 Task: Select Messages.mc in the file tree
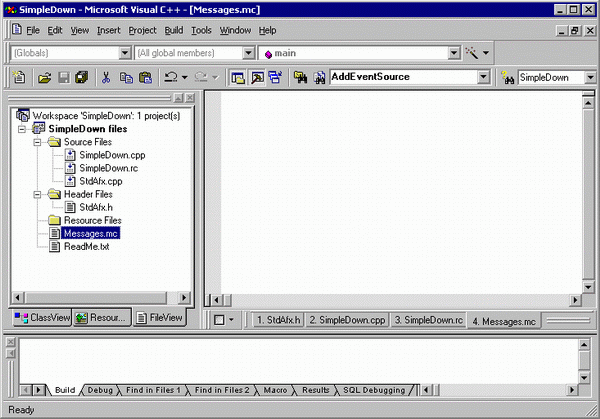91,233
